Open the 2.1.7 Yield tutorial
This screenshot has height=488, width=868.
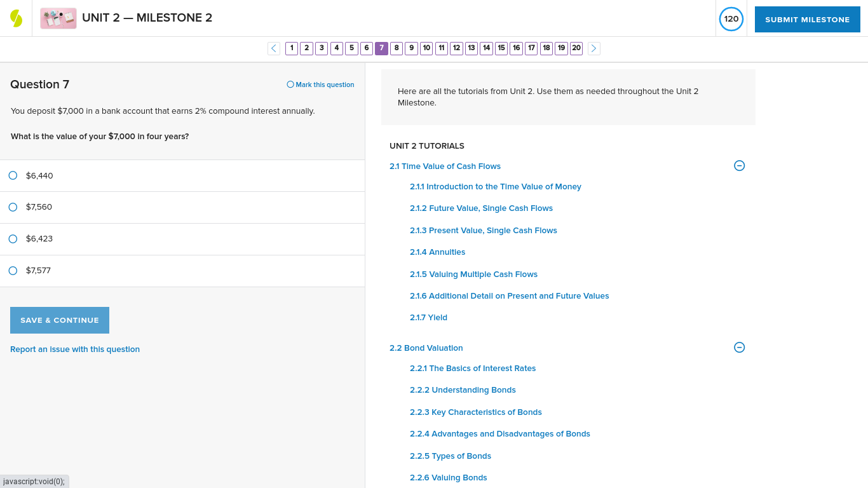click(428, 317)
